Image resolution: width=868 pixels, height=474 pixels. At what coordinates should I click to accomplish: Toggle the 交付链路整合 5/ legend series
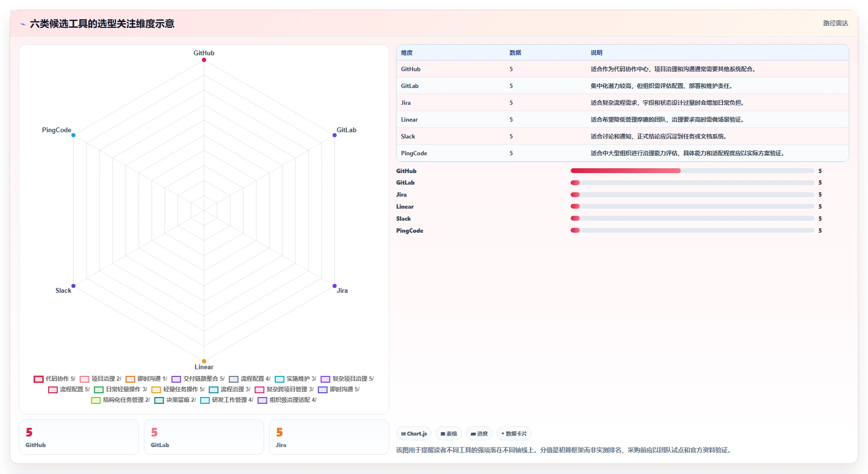tap(198, 379)
